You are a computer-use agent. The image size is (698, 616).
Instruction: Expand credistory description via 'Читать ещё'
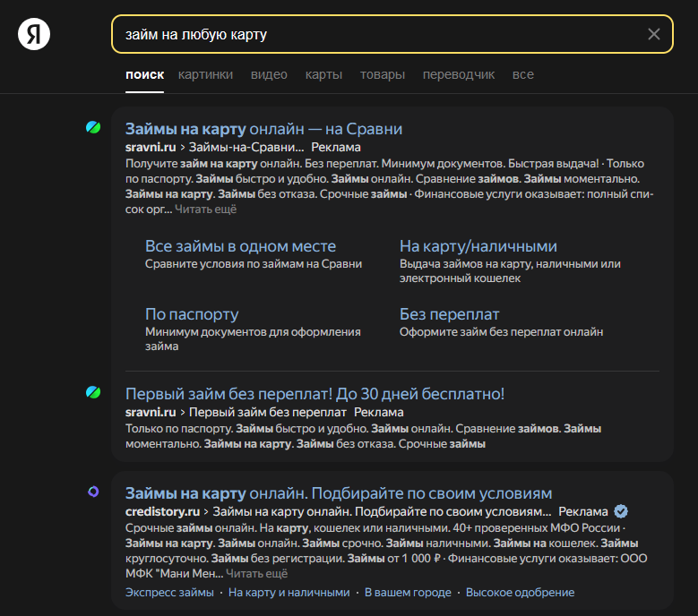(x=257, y=574)
